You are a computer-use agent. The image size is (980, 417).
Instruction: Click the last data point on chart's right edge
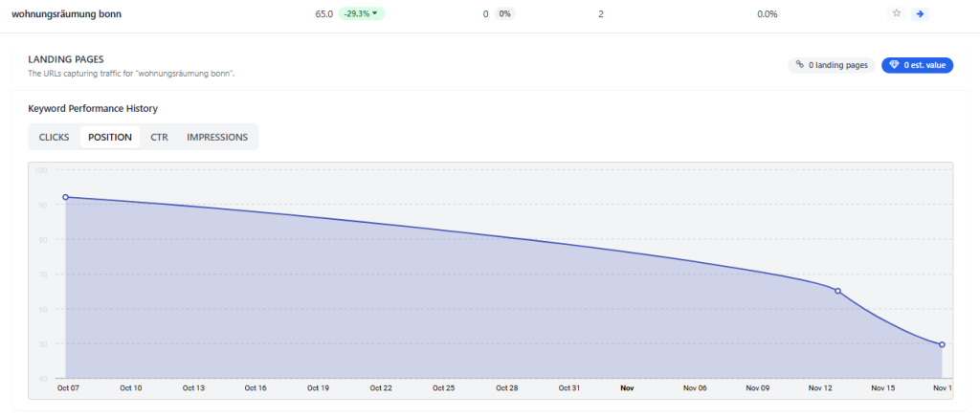[x=942, y=344]
